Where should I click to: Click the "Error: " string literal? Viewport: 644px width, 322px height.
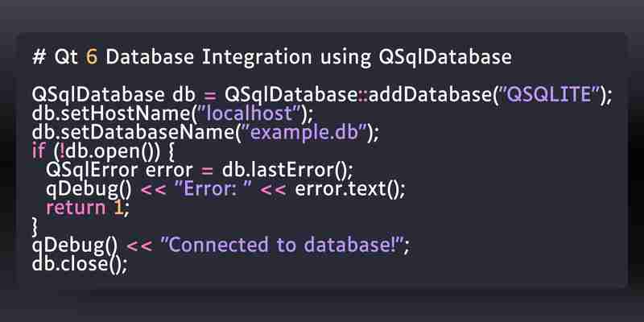(x=213, y=189)
